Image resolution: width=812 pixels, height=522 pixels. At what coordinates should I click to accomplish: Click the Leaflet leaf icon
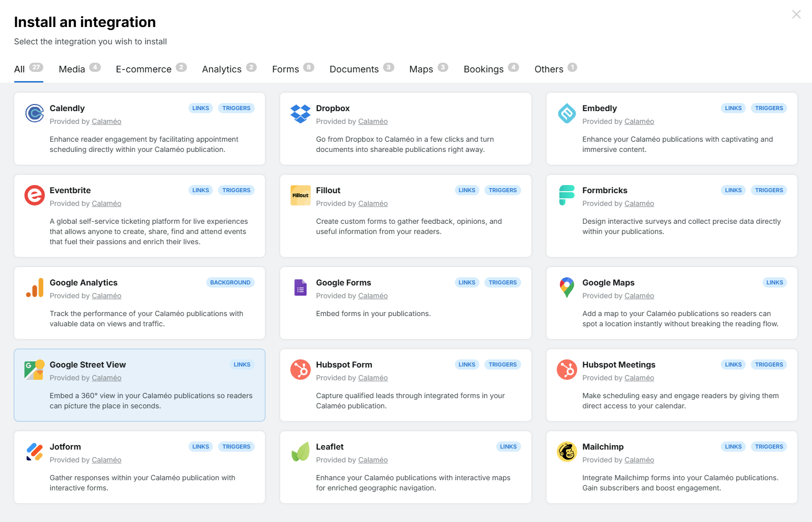[301, 452]
